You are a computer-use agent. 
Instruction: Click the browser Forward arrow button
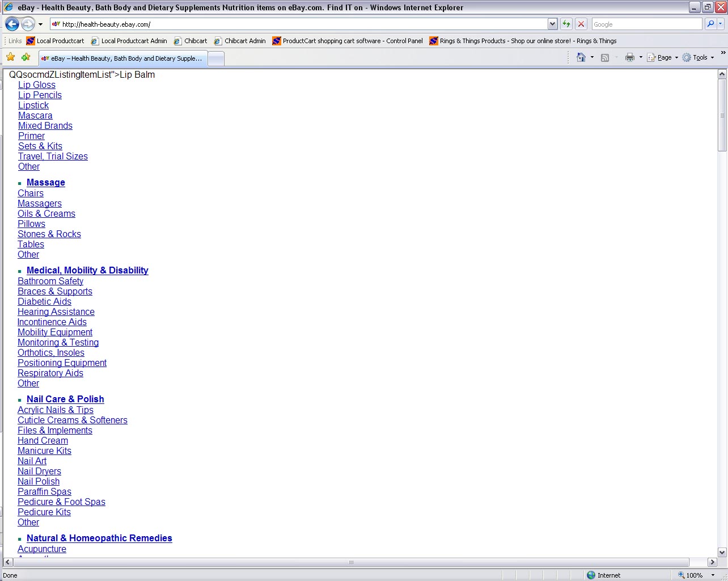[28, 24]
